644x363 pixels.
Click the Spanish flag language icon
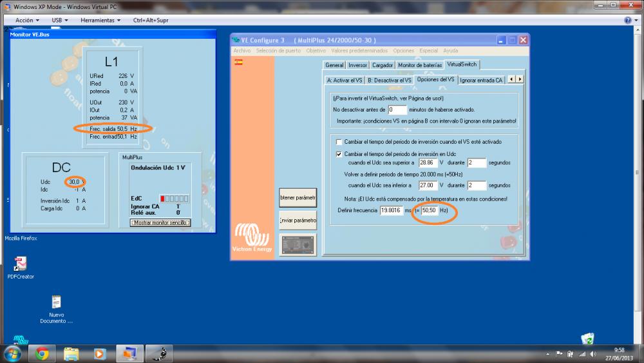point(238,63)
